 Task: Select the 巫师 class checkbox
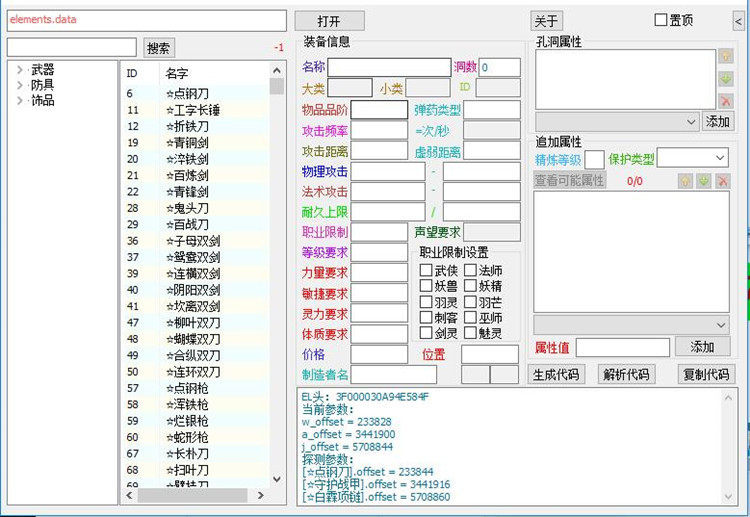(x=470, y=317)
